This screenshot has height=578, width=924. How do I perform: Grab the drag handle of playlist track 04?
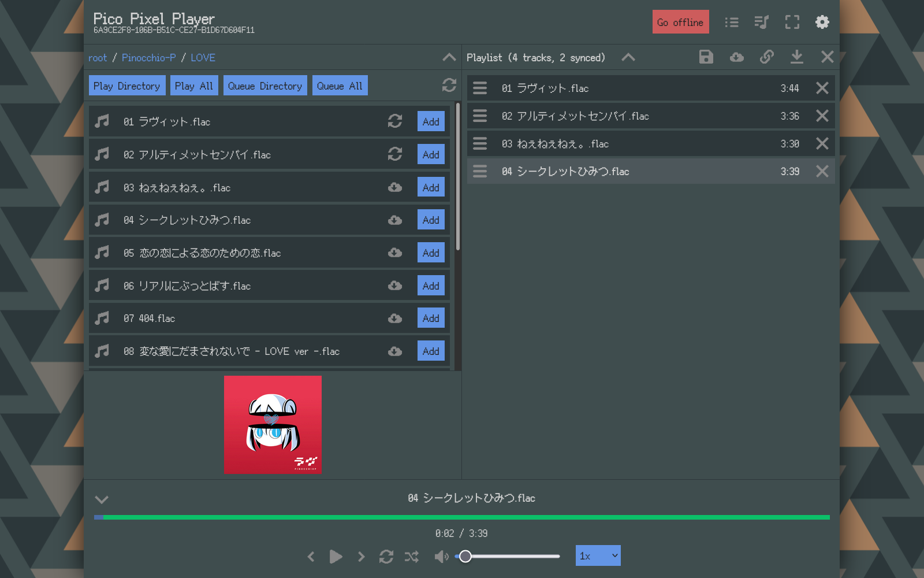(x=480, y=171)
